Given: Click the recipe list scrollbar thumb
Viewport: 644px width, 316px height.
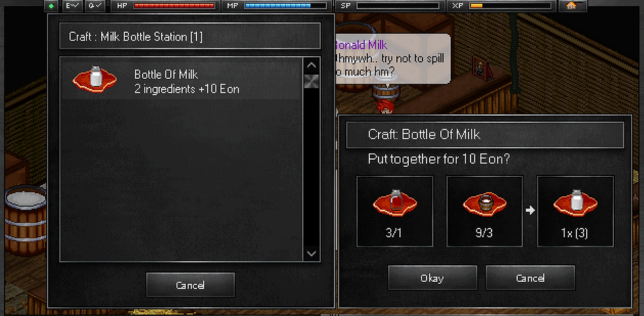Looking at the screenshot, I should pyautogui.click(x=311, y=81).
